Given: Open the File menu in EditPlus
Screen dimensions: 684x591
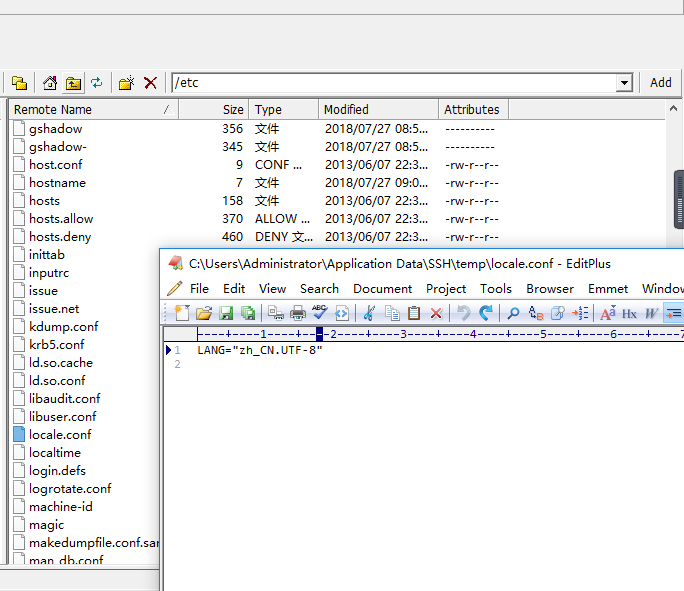Looking at the screenshot, I should point(199,289).
